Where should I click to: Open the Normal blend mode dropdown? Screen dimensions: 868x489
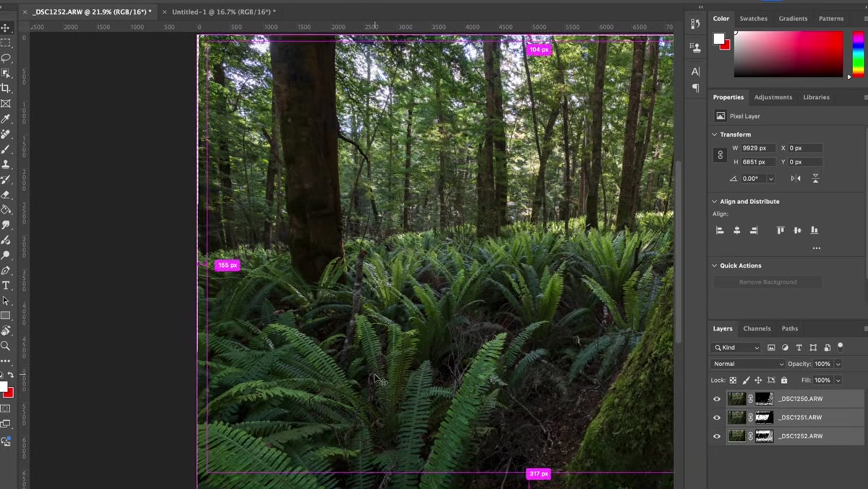pos(749,364)
